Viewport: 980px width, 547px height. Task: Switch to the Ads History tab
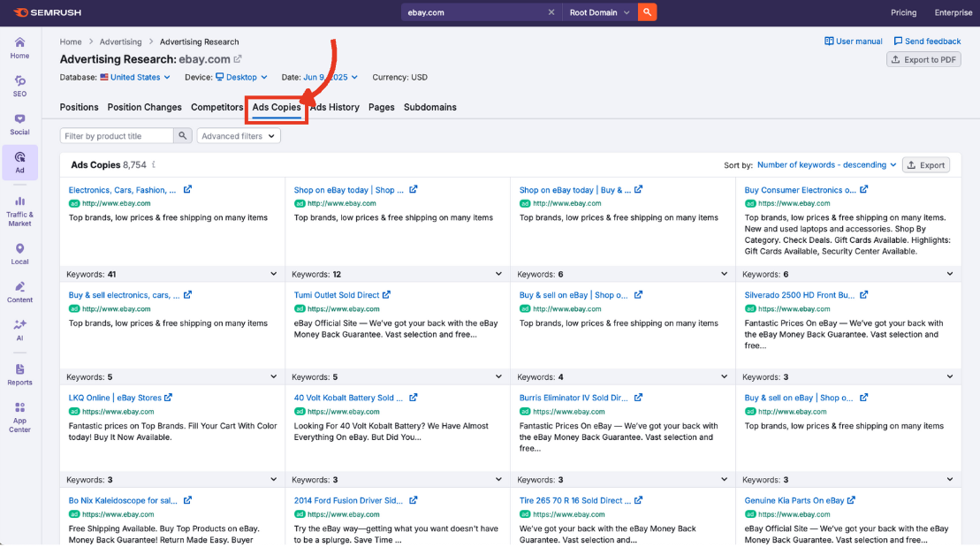point(333,107)
